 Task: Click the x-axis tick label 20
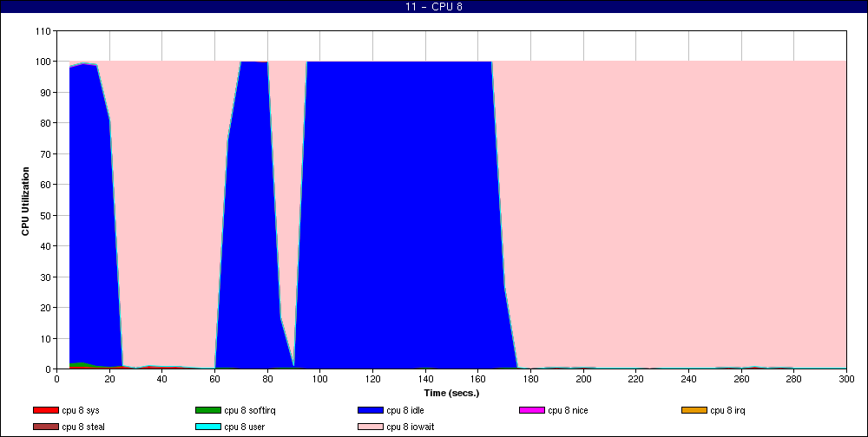pyautogui.click(x=109, y=379)
